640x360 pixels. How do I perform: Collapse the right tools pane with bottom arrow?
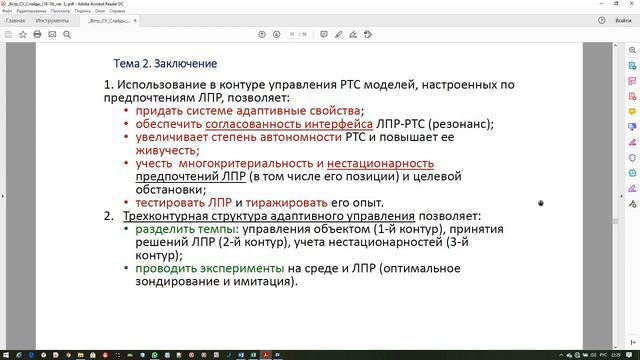633,342
